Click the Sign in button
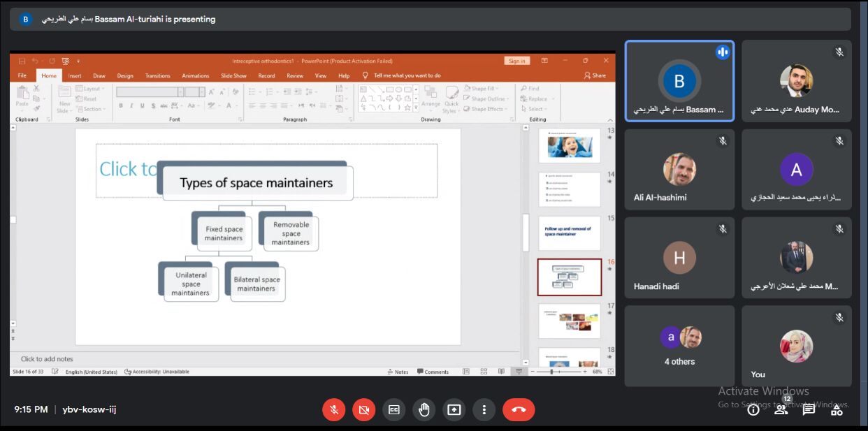This screenshot has height=431, width=868. (x=516, y=61)
